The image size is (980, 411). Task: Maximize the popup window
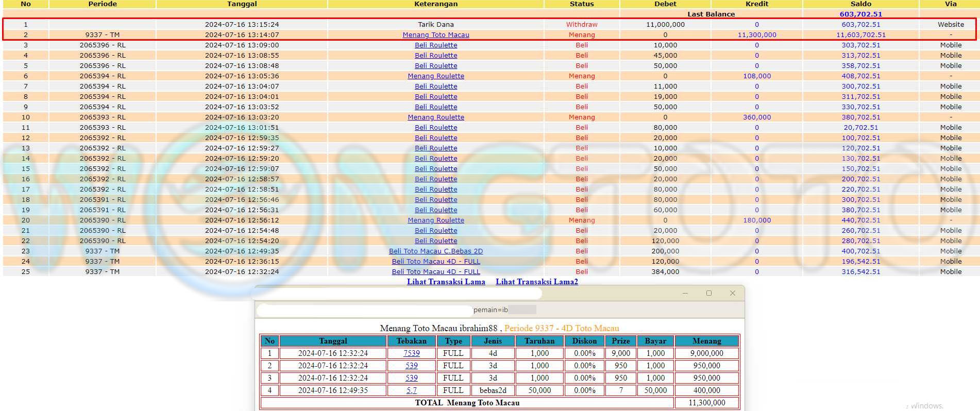708,293
